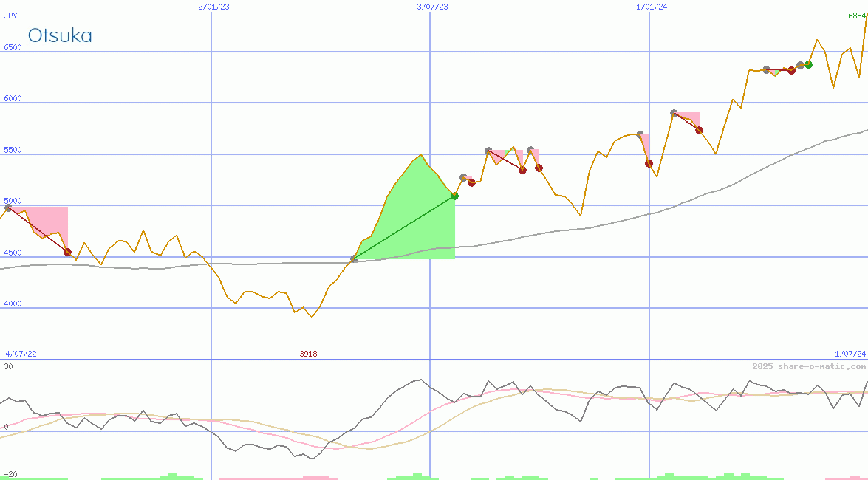Screen dimensions: 868x480
Task: Click the gray entry marker of large green trade
Action: (x=354, y=258)
